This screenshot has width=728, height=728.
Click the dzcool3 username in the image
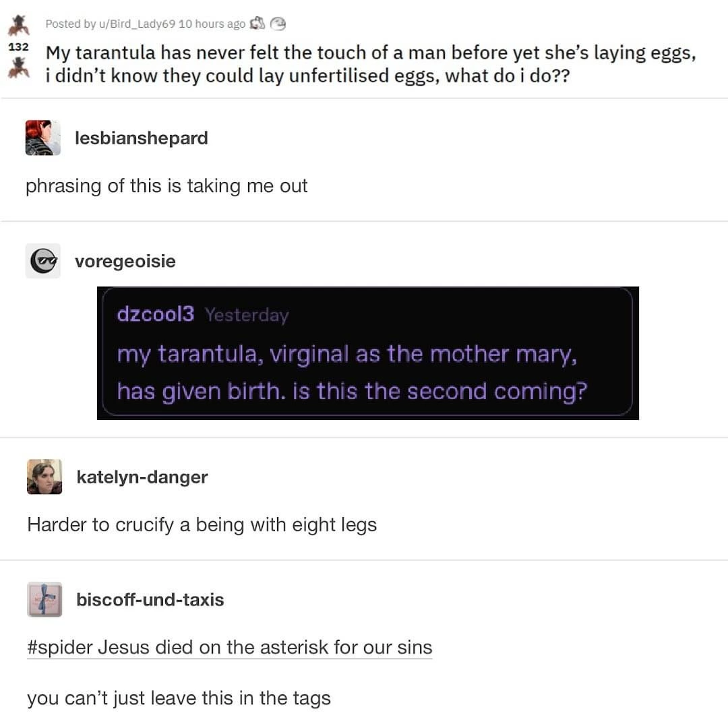[x=155, y=314]
